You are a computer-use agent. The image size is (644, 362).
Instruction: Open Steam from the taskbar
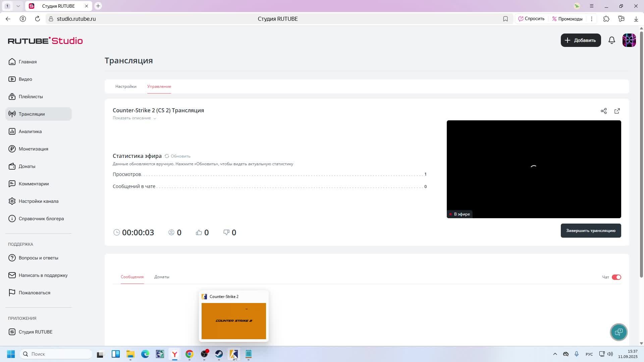pos(219,354)
